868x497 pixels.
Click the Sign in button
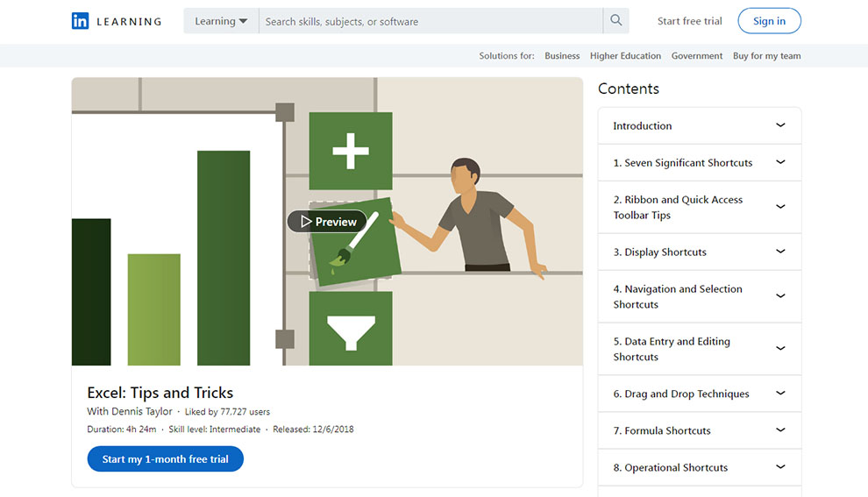tap(769, 21)
